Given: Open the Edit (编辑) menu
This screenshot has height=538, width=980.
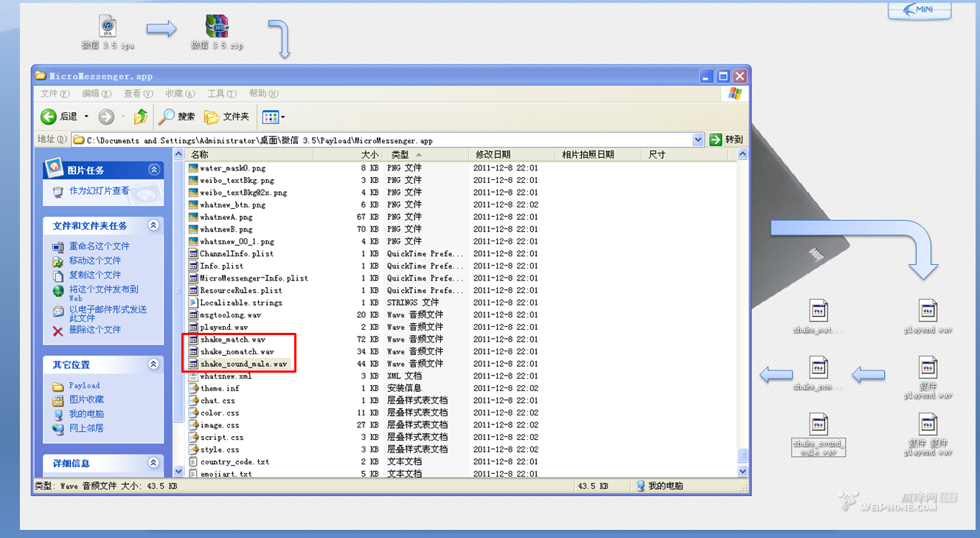Looking at the screenshot, I should coord(97,94).
